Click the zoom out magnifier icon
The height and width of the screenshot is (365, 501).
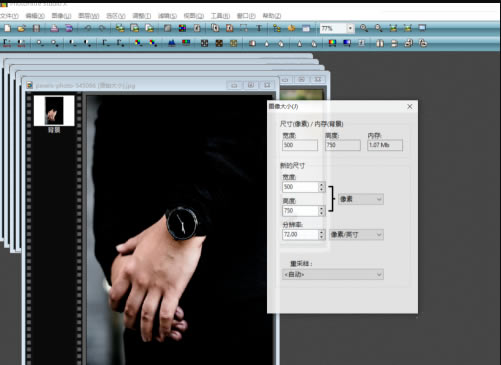(x=379, y=28)
